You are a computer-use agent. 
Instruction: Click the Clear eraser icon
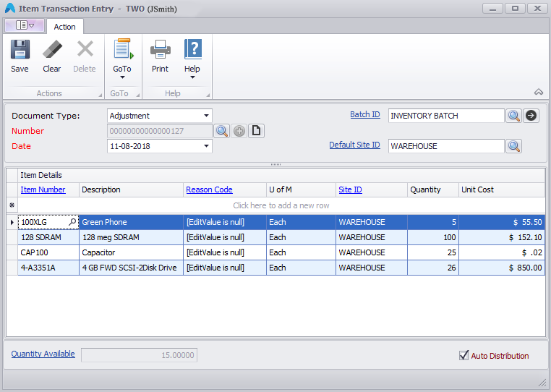click(52, 49)
